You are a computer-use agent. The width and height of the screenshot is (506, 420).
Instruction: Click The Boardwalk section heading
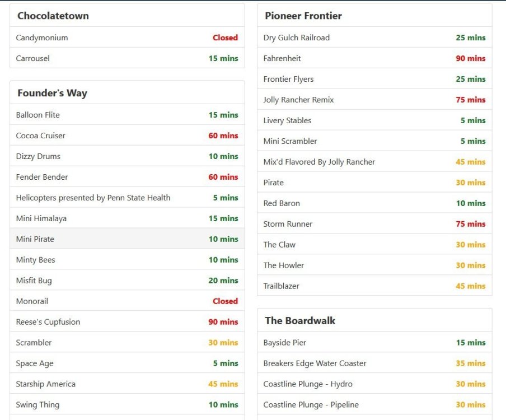[x=300, y=320]
